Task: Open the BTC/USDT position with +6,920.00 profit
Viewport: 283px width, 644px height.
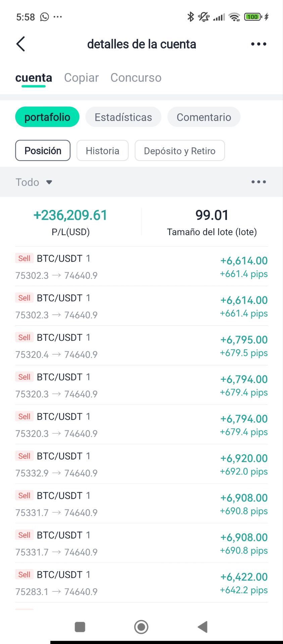Action: (x=141, y=464)
